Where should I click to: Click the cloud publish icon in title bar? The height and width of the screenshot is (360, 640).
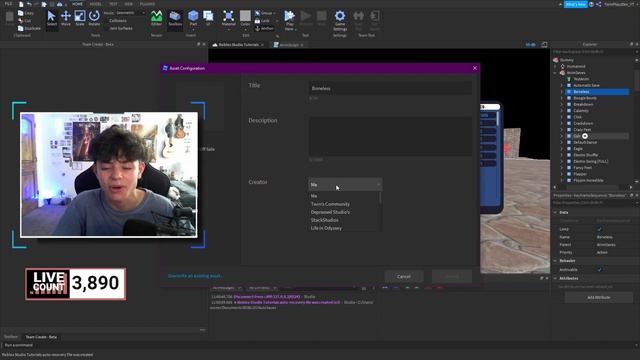click(60, 4)
